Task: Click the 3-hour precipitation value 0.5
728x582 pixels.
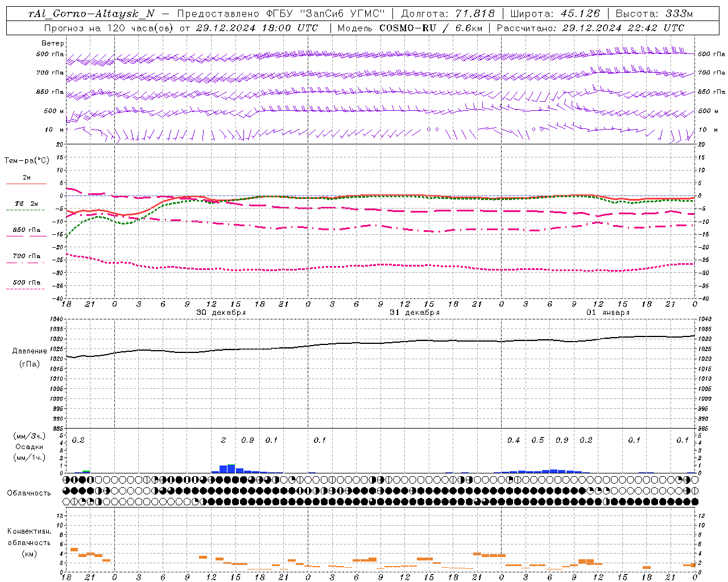Action: point(537,440)
